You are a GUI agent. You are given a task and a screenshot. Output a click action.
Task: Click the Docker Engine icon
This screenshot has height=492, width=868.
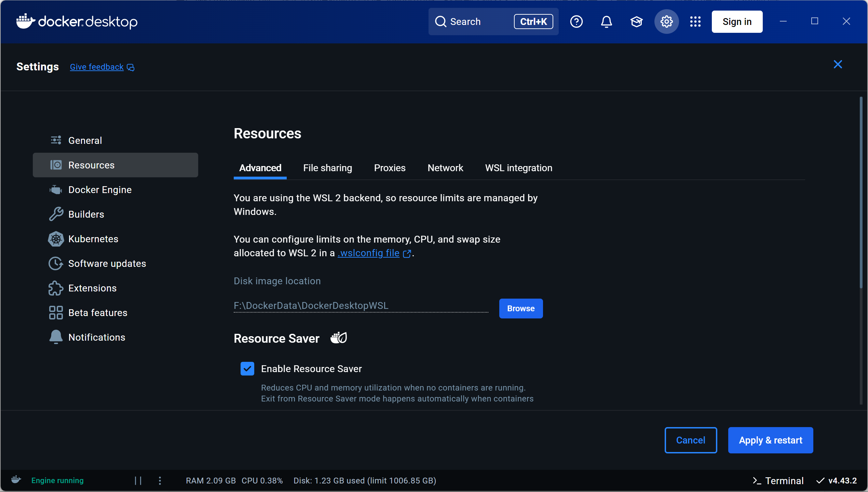point(56,190)
